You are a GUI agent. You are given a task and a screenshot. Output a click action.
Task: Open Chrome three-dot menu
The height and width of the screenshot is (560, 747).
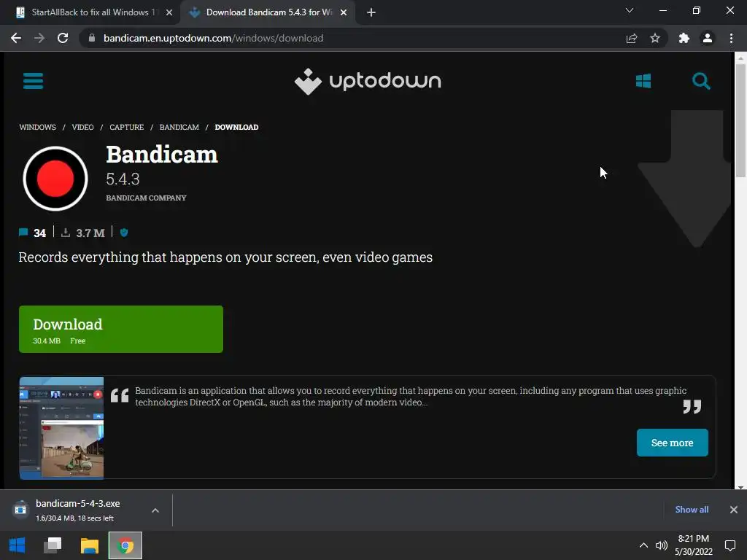[731, 38]
